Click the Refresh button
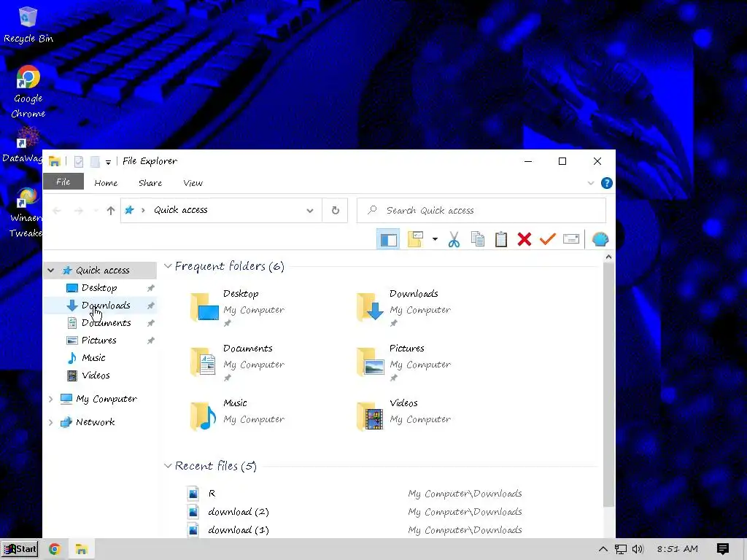This screenshot has width=747, height=560. (336, 211)
